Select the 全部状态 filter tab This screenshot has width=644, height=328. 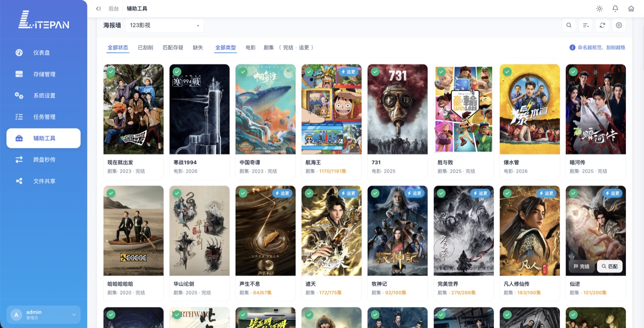click(x=118, y=48)
